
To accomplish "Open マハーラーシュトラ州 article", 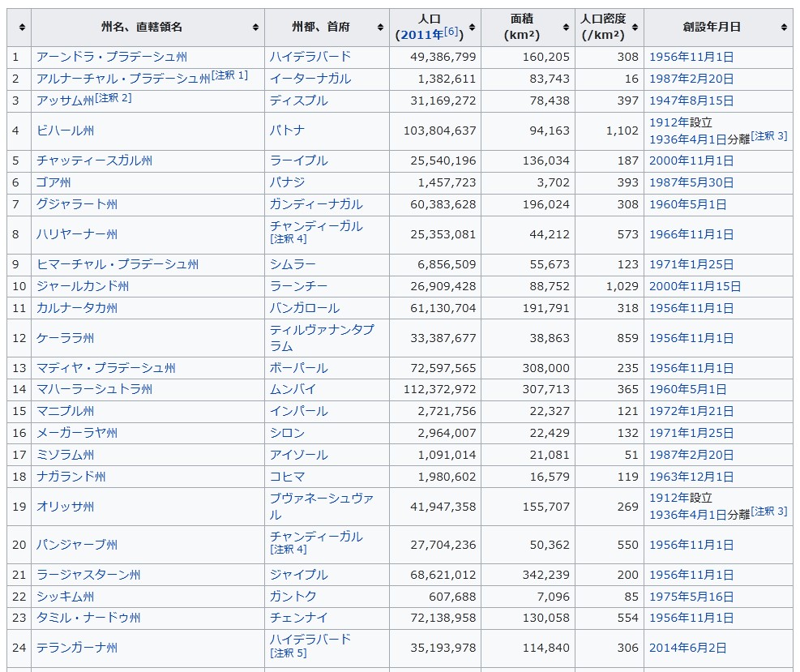I will pos(94,389).
